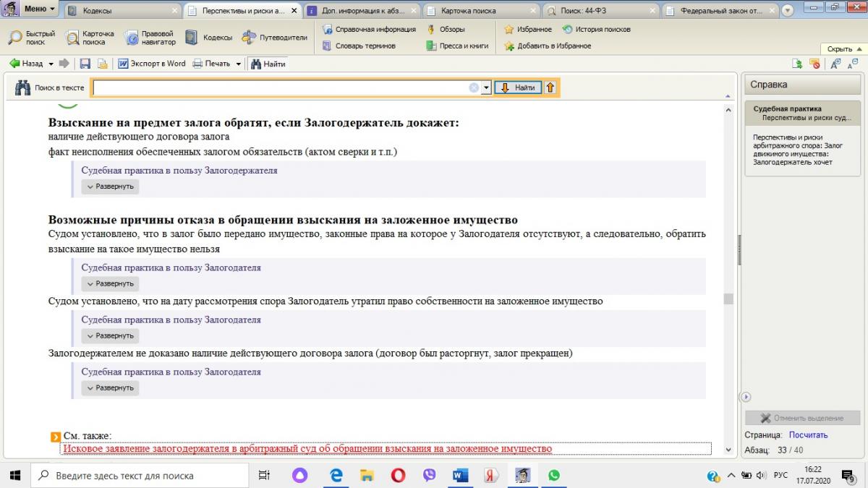Open История поисков
Image resolution: width=868 pixels, height=488 pixels.
click(x=596, y=30)
